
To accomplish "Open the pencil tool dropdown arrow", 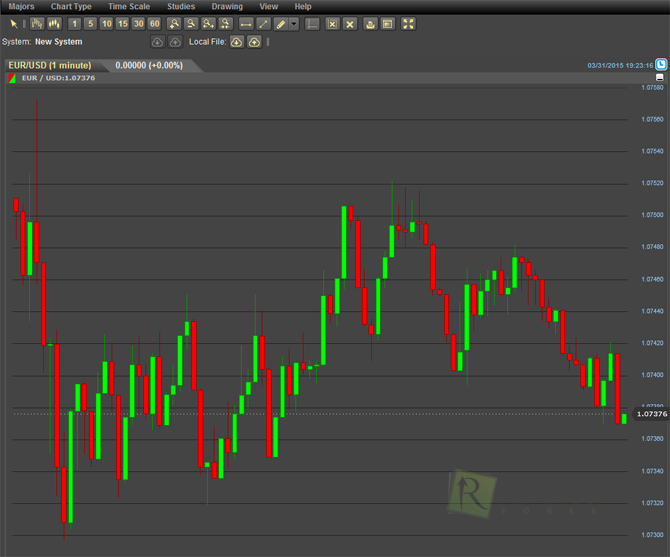I will coord(294,24).
